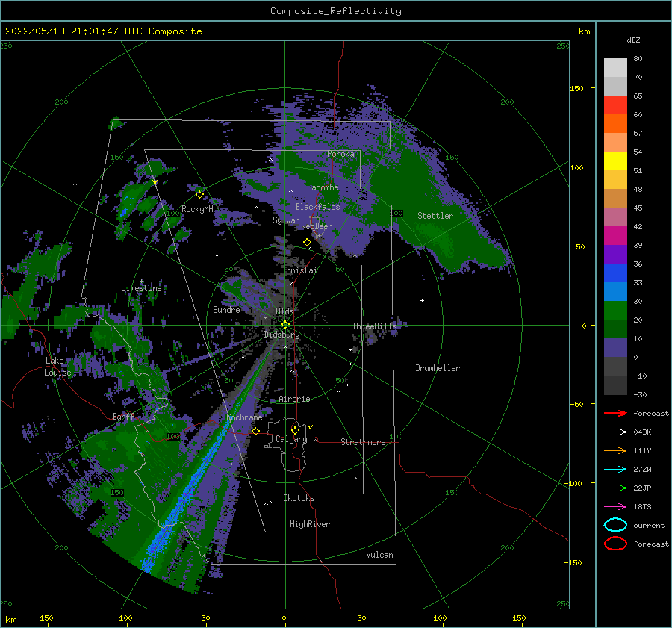672x628 pixels.
Task: Select the magenta 39–42 dBZ swatch
Action: click(615, 236)
